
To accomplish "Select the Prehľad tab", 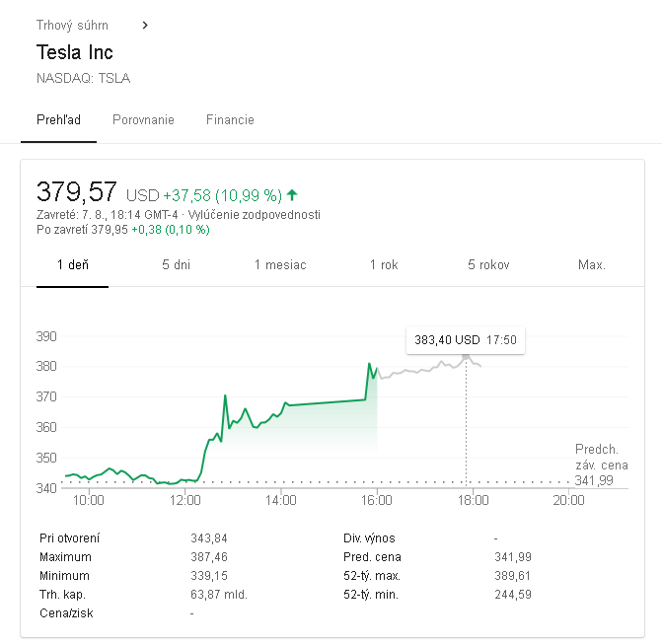I will [x=58, y=120].
